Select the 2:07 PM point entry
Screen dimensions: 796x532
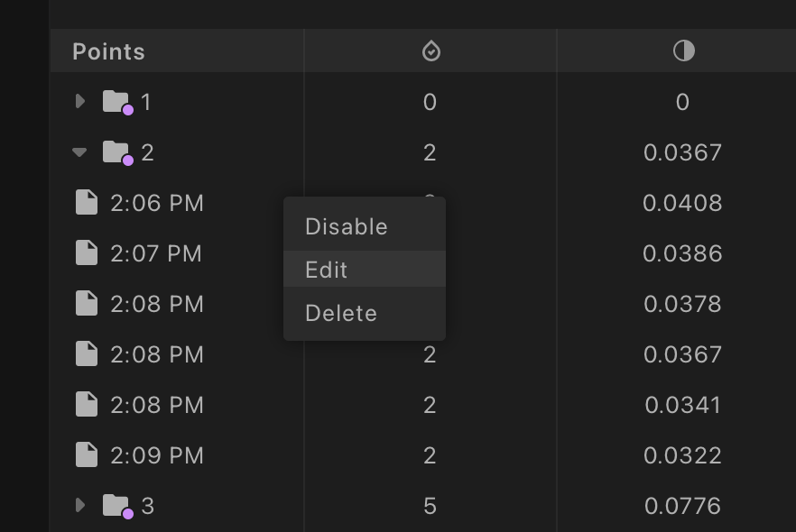tap(156, 253)
